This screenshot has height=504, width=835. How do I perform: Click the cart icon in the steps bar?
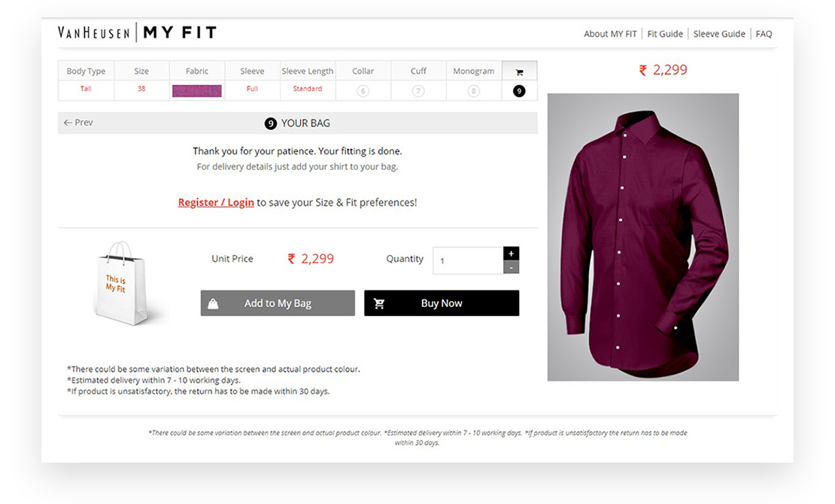[519, 72]
